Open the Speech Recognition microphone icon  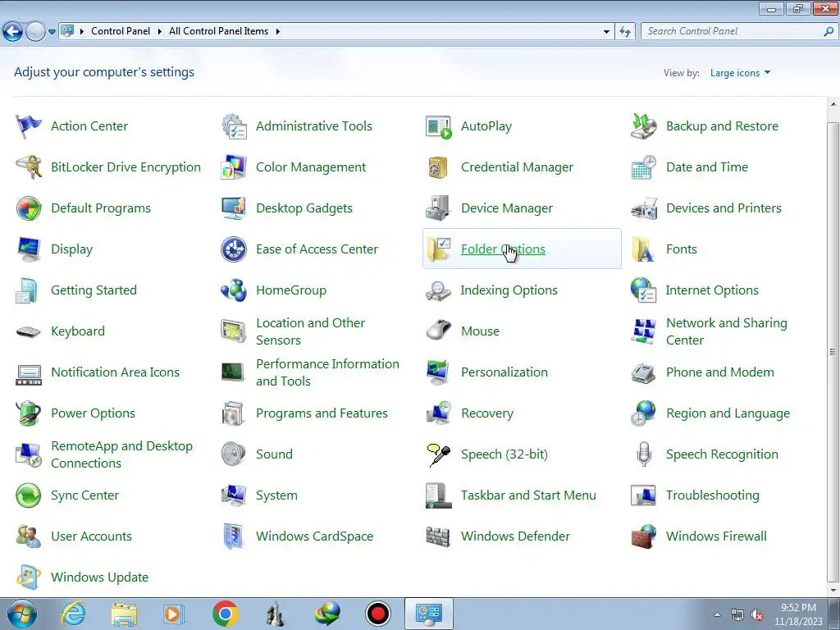644,454
